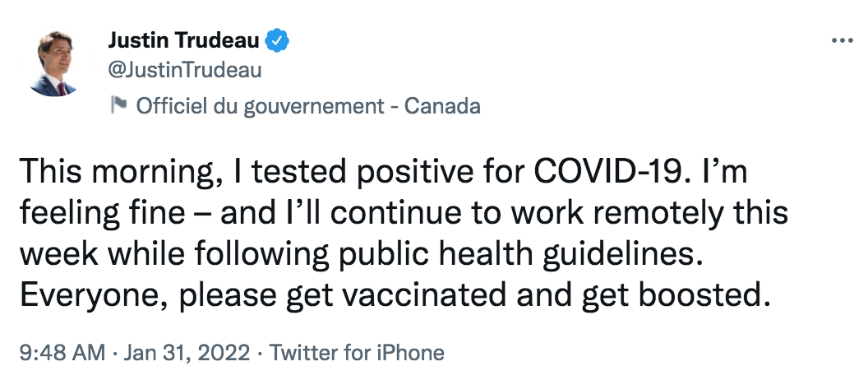Open the 9:48 AM timestamp link
Screen dimensions: 868x380
click(x=62, y=353)
